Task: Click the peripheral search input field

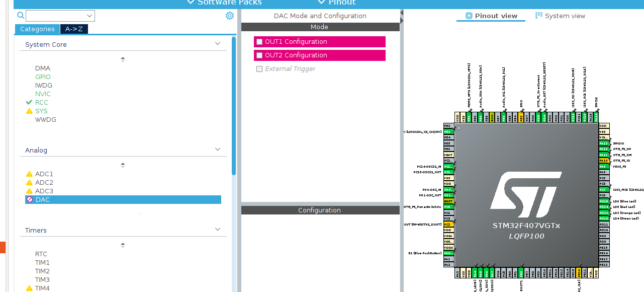Action: click(x=59, y=16)
